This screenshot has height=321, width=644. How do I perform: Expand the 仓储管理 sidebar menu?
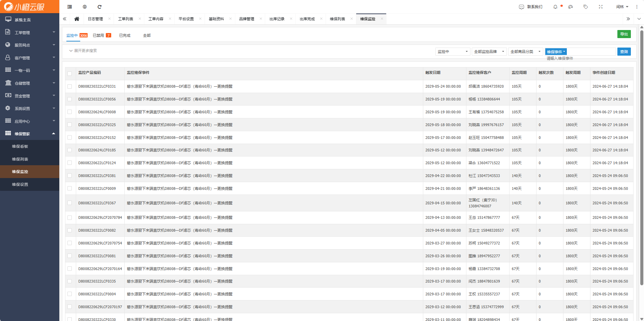click(30, 83)
